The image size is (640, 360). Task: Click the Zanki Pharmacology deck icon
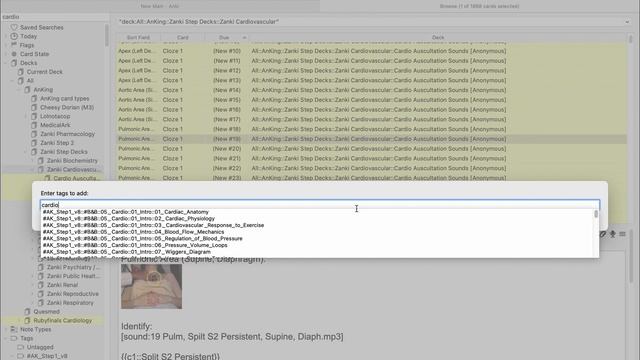[x=34, y=134]
